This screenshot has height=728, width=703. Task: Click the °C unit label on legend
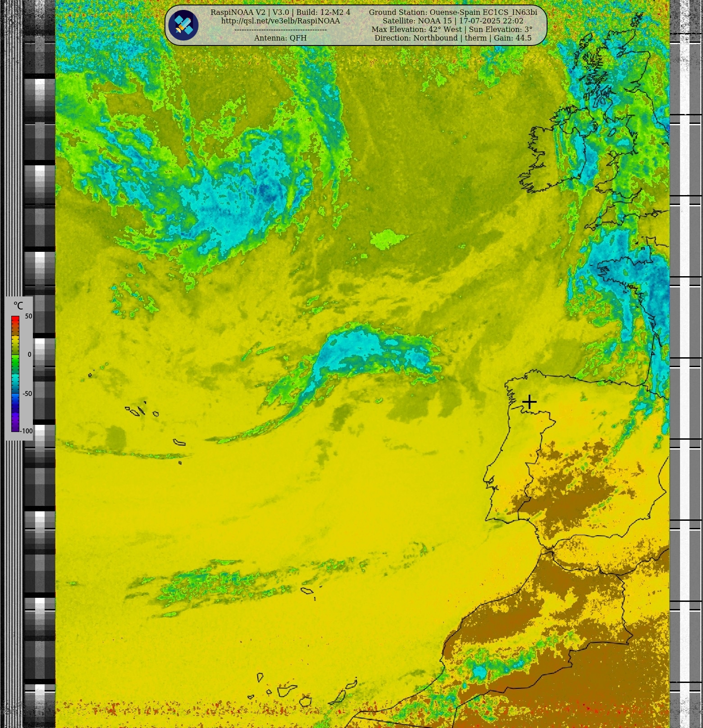pos(18,306)
